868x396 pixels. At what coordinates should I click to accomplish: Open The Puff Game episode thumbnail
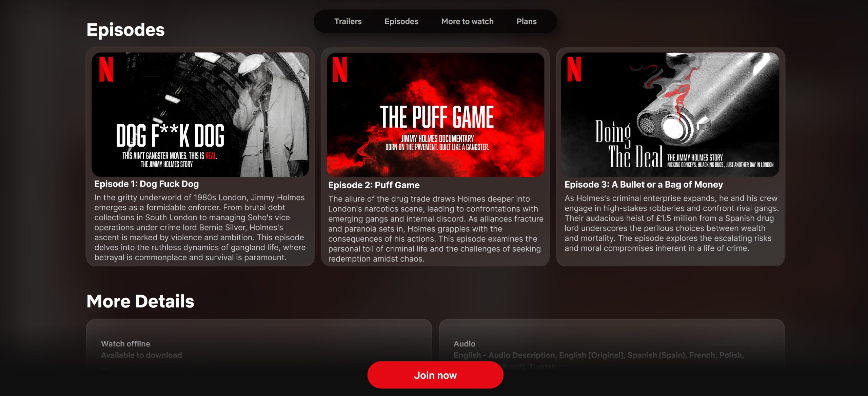435,114
